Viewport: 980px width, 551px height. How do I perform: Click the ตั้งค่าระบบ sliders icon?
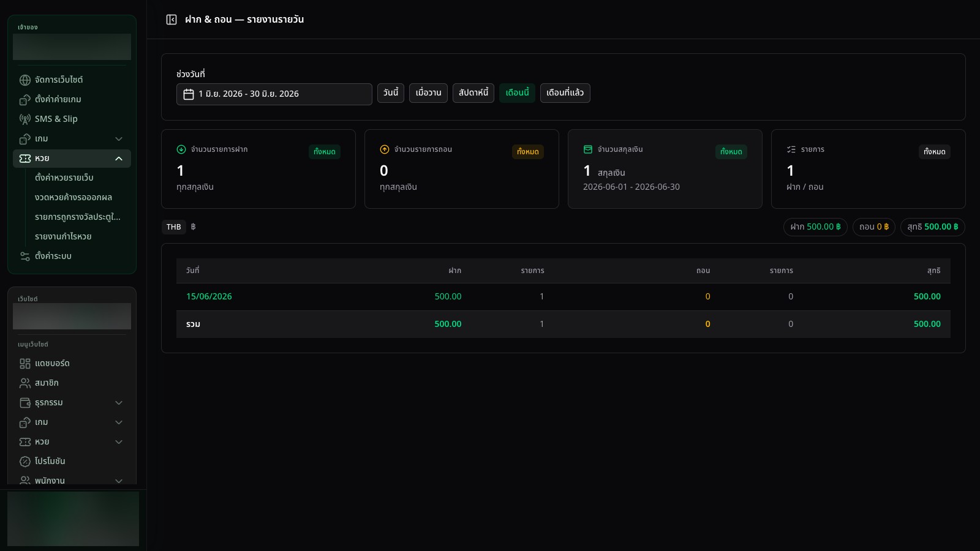click(x=25, y=257)
